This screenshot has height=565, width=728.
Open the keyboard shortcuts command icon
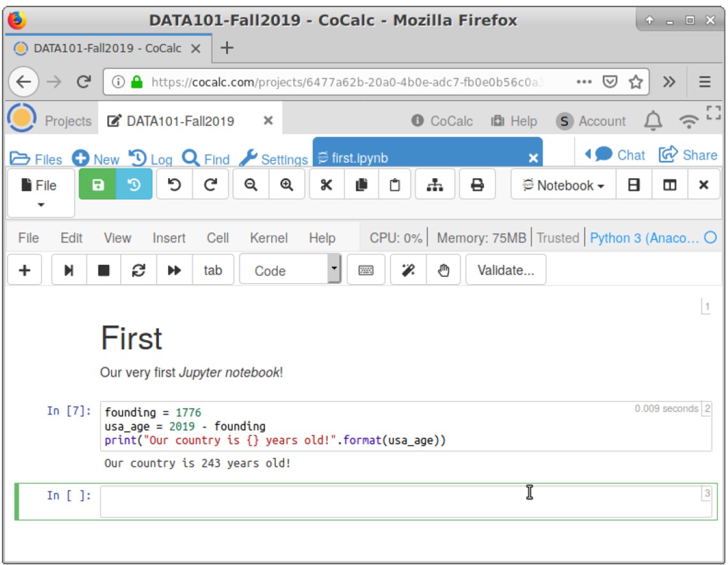click(366, 270)
